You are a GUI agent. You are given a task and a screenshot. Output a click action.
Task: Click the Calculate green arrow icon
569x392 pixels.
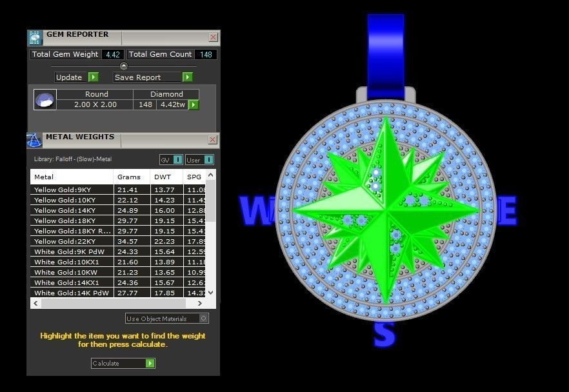[150, 363]
